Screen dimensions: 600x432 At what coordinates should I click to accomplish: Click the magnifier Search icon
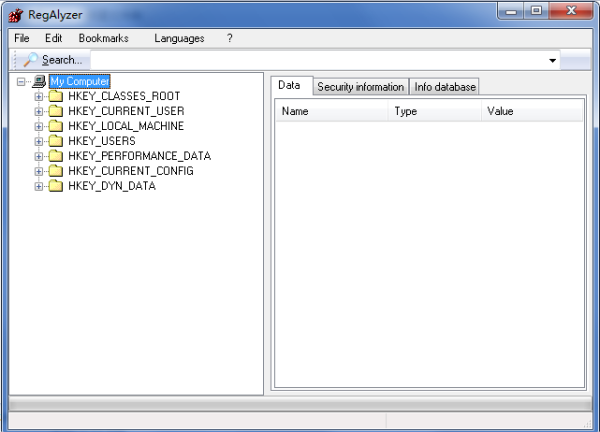point(30,60)
